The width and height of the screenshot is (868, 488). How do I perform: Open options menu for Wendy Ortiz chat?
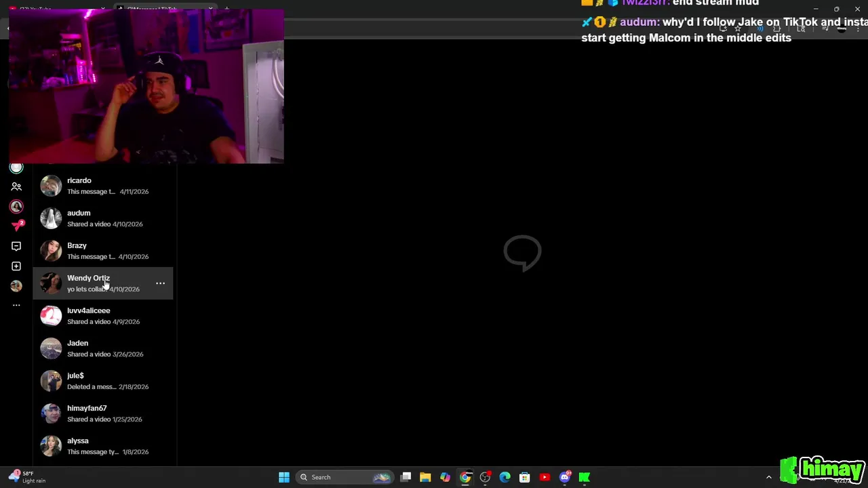(x=160, y=283)
